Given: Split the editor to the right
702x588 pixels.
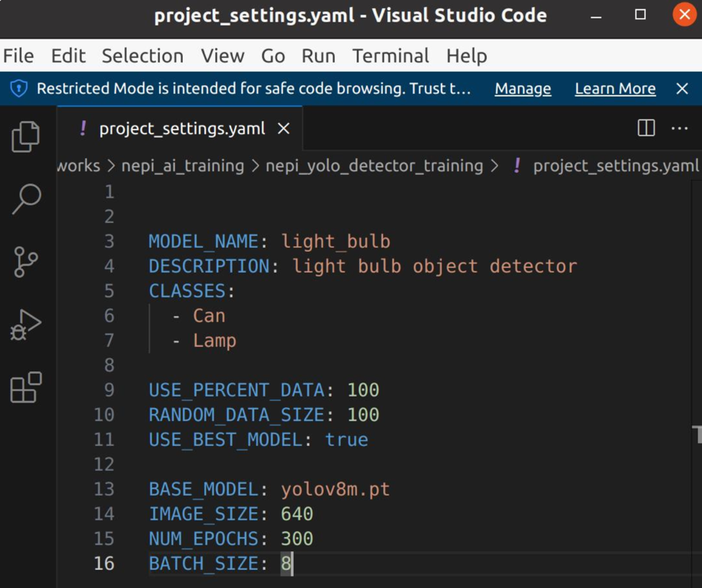Looking at the screenshot, I should (646, 128).
